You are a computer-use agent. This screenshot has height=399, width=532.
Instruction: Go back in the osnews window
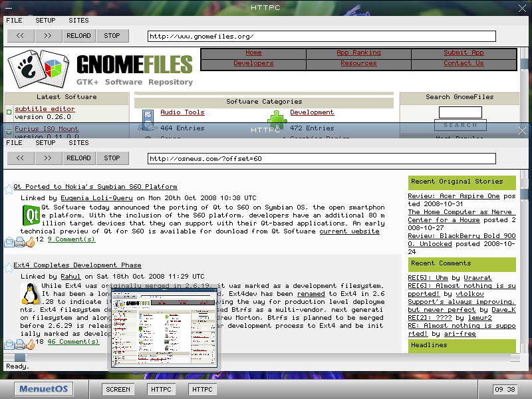(21, 158)
